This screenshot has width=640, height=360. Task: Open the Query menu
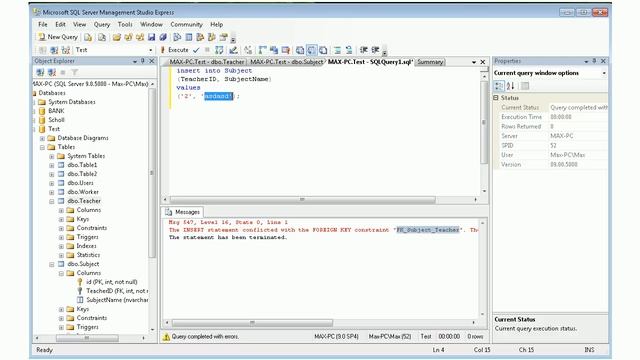pos(102,24)
